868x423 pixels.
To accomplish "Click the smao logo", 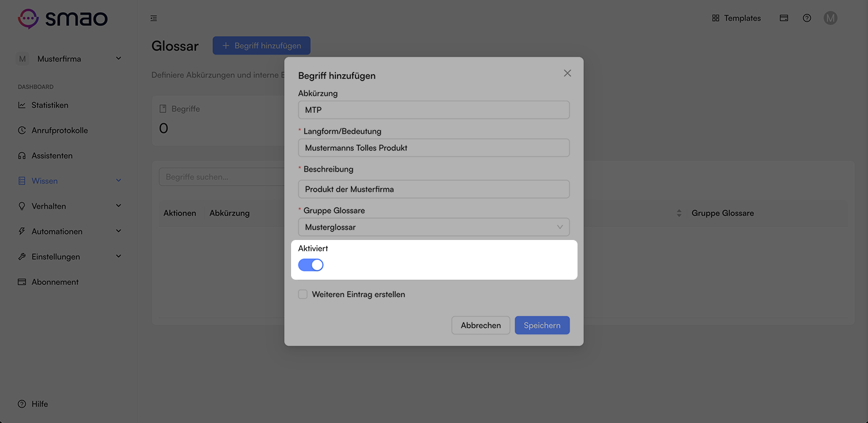I will point(63,18).
